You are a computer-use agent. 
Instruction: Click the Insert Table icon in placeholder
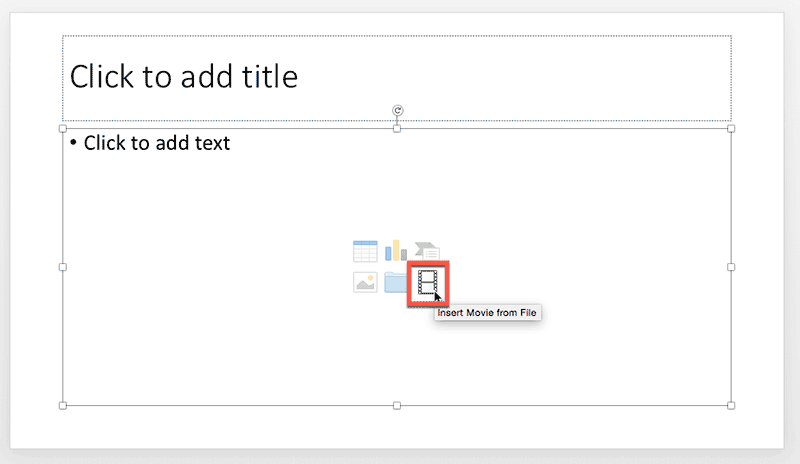click(365, 251)
